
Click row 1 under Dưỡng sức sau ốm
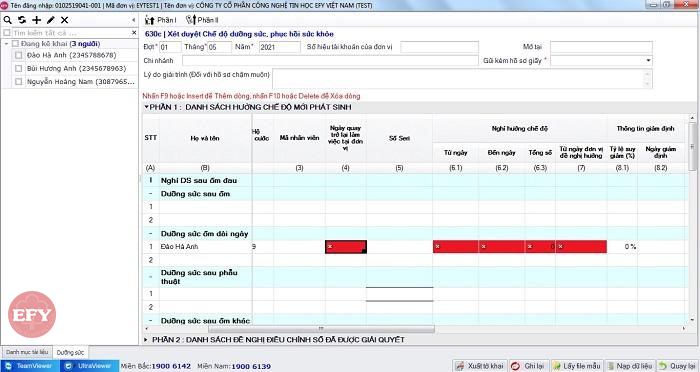pos(413,207)
